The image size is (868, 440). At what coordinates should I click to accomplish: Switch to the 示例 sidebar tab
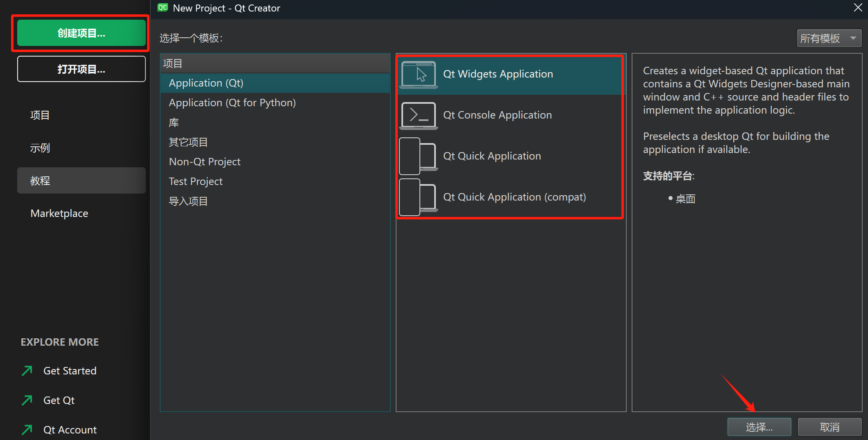point(40,148)
